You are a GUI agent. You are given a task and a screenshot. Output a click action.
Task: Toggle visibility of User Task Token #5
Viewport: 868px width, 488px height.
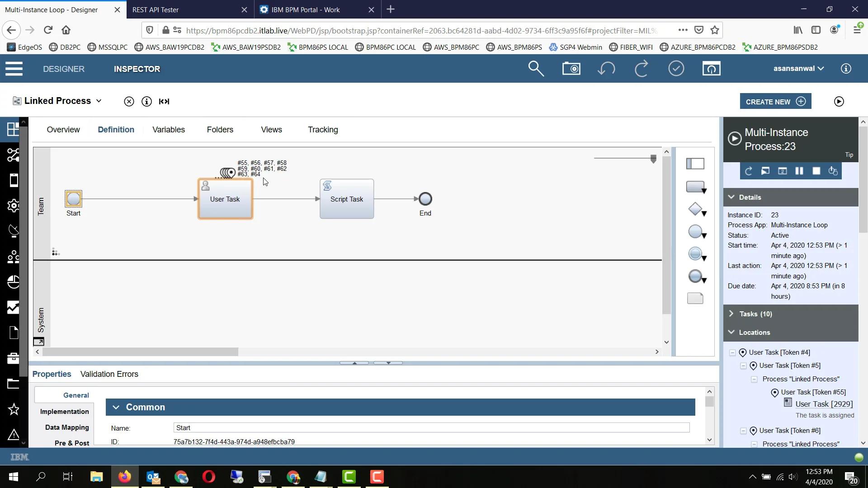click(x=742, y=365)
